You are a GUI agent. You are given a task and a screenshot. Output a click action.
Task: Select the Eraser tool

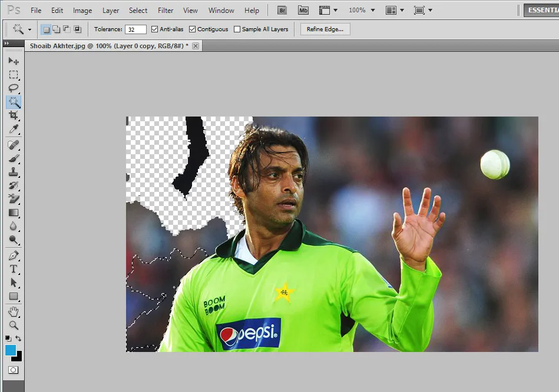[x=14, y=199]
